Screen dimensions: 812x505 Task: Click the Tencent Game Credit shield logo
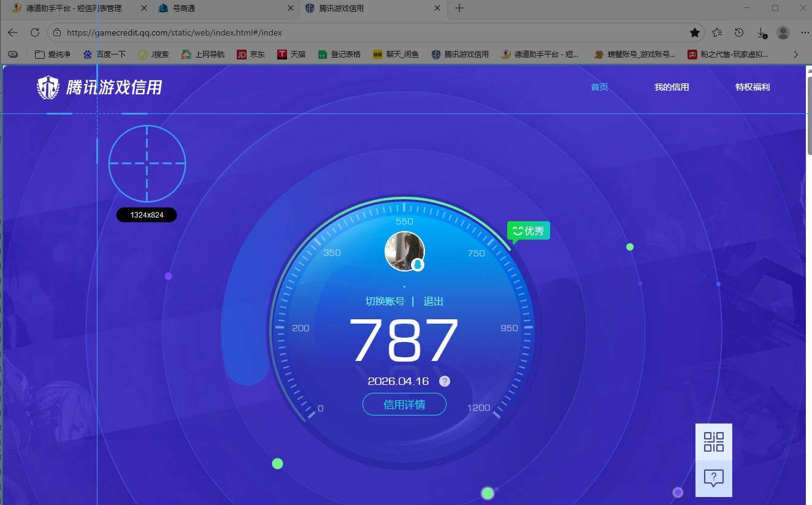(48, 88)
